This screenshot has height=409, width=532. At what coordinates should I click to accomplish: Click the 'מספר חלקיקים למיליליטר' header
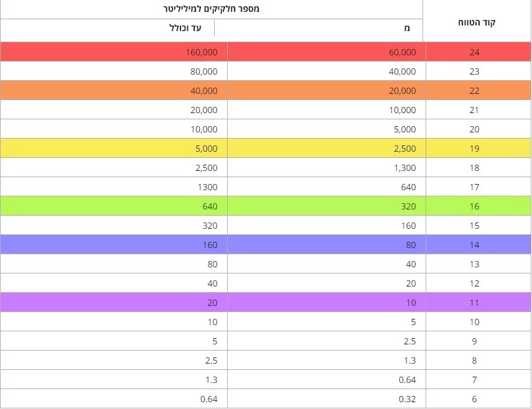coord(212,9)
